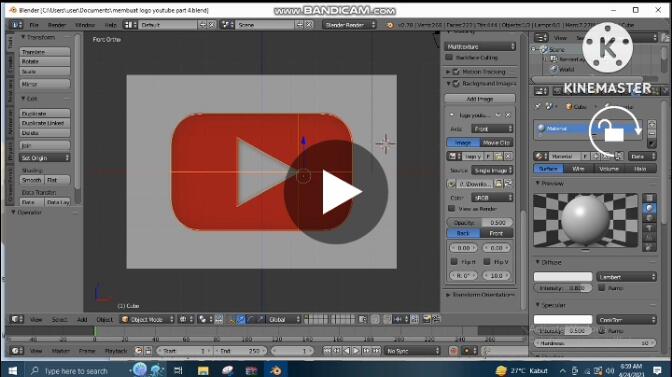This screenshot has height=377, width=672.
Task: Toggle the Flip H checkbox
Action: pos(454,262)
